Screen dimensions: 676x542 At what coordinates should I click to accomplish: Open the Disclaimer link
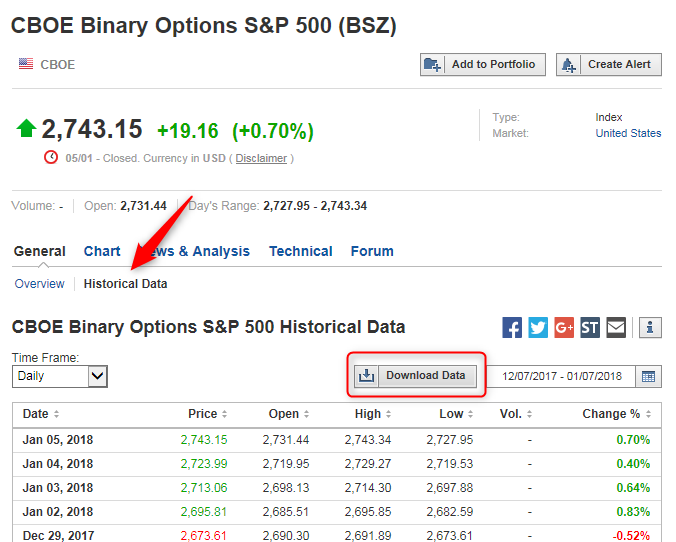[x=261, y=158]
